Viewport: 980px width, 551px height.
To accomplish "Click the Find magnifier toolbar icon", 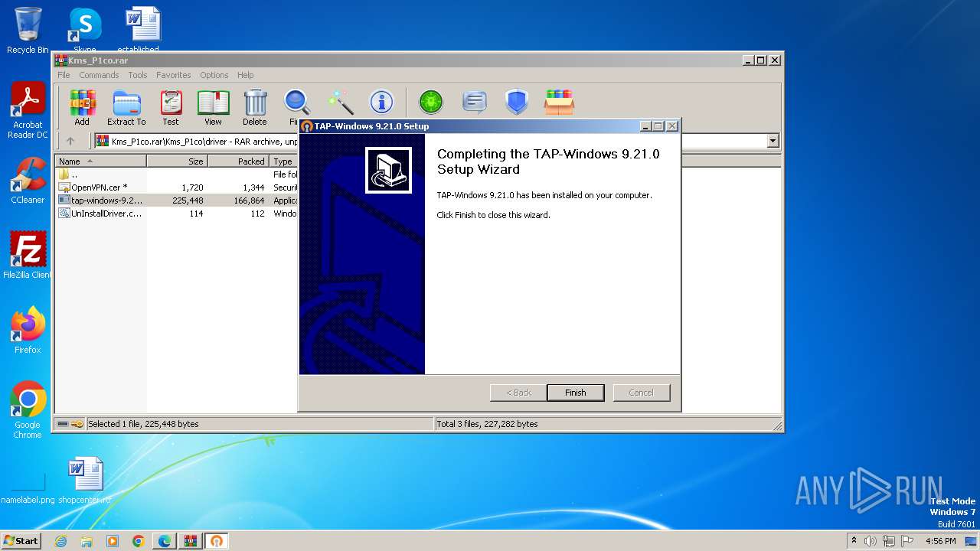I will click(x=296, y=107).
